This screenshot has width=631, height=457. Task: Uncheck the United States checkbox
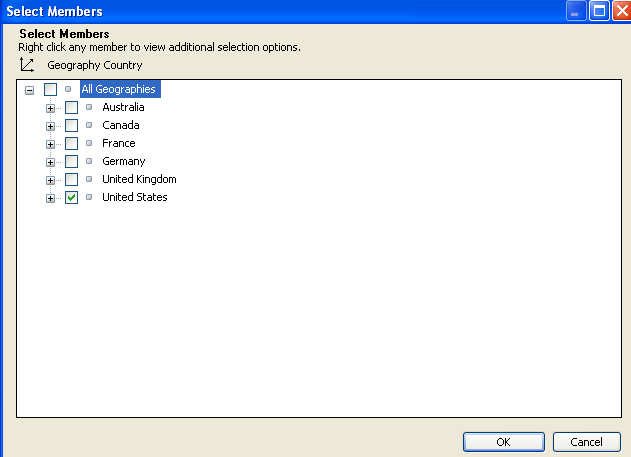click(71, 198)
